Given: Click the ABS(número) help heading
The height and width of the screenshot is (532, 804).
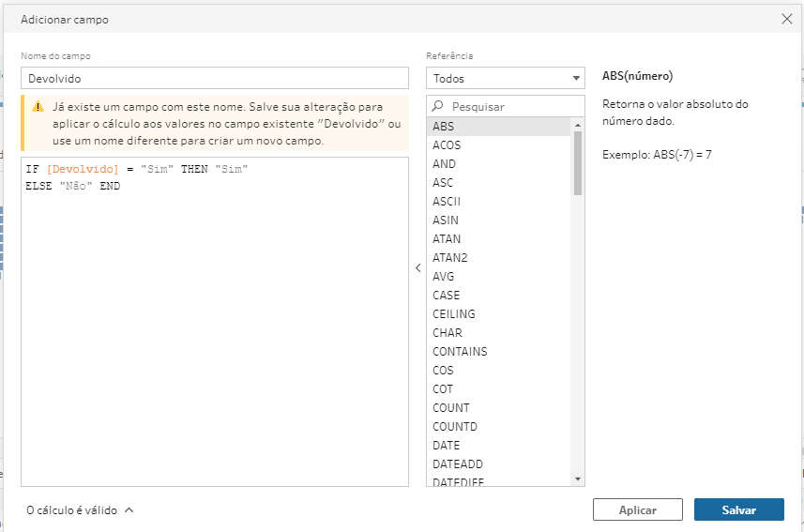Looking at the screenshot, I should (x=637, y=76).
